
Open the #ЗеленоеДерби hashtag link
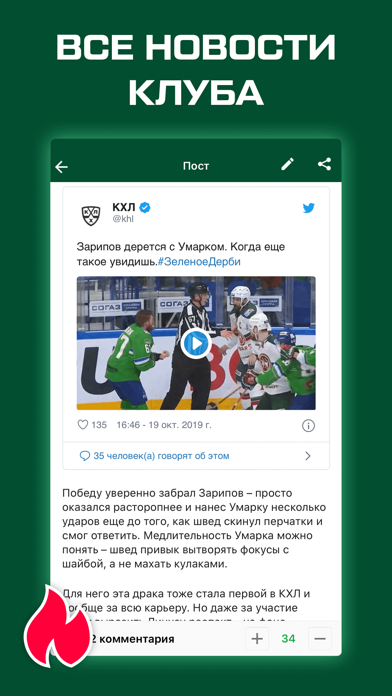click(x=199, y=262)
